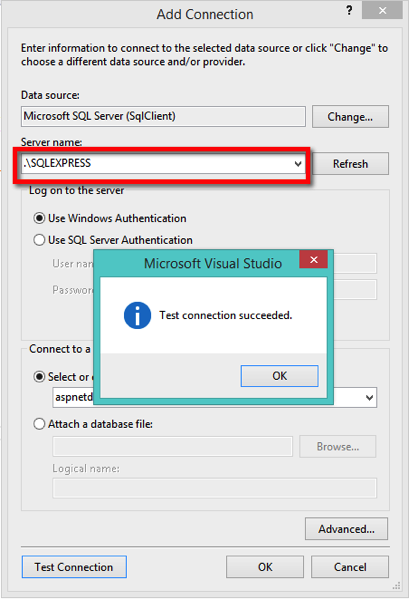Expand the Server name dropdown arrow
The width and height of the screenshot is (409, 600).
coord(298,164)
